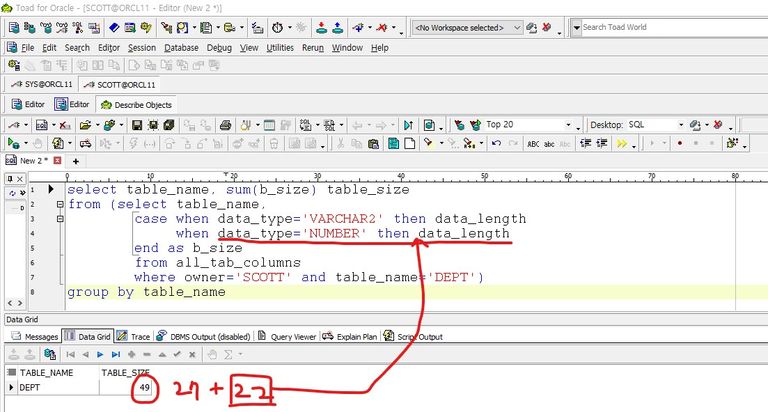This screenshot has width=768, height=412.
Task: Click the outdent lines icon
Action: (602, 144)
